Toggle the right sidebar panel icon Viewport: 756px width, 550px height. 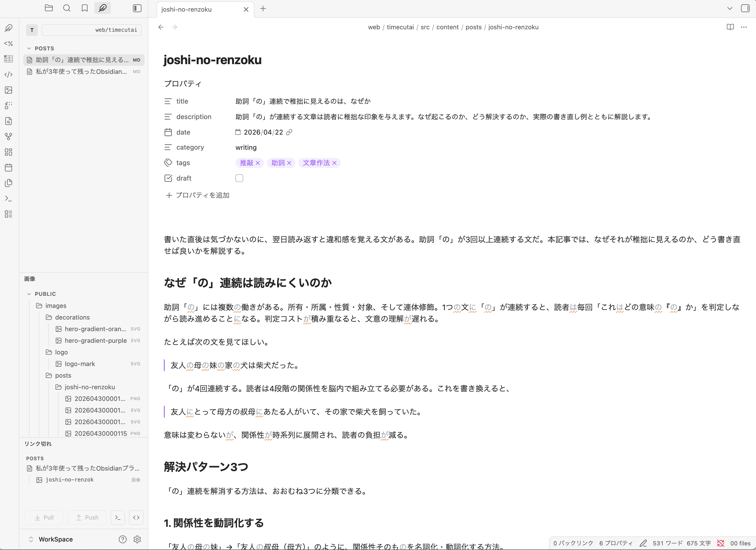[x=745, y=8]
